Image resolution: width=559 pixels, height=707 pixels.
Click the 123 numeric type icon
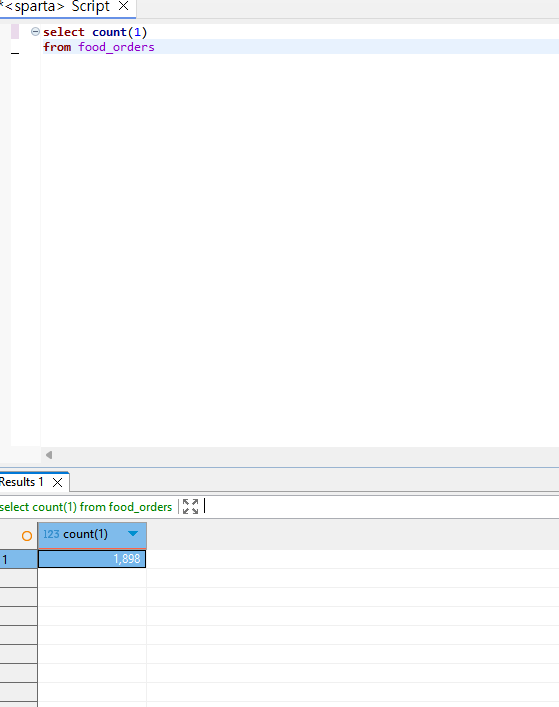[x=51, y=534]
